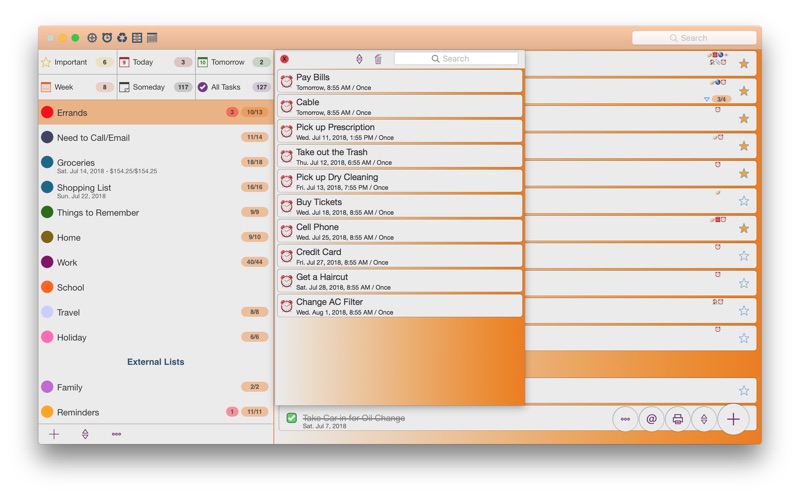Uncheck the Take Car in for Oil Change checkbox

[291, 418]
